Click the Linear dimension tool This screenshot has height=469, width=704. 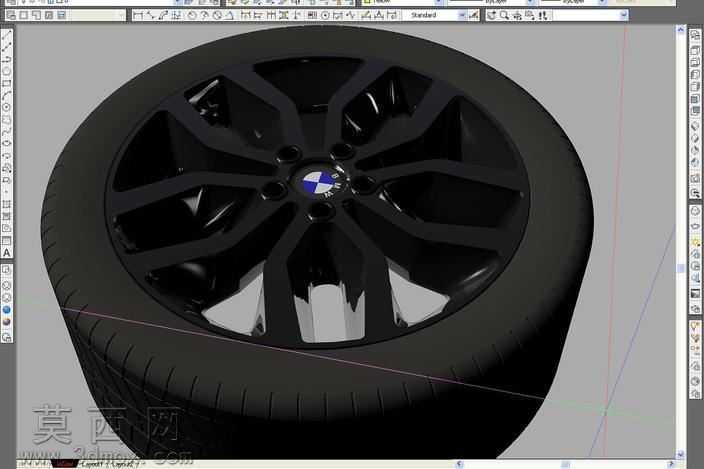coord(138,16)
